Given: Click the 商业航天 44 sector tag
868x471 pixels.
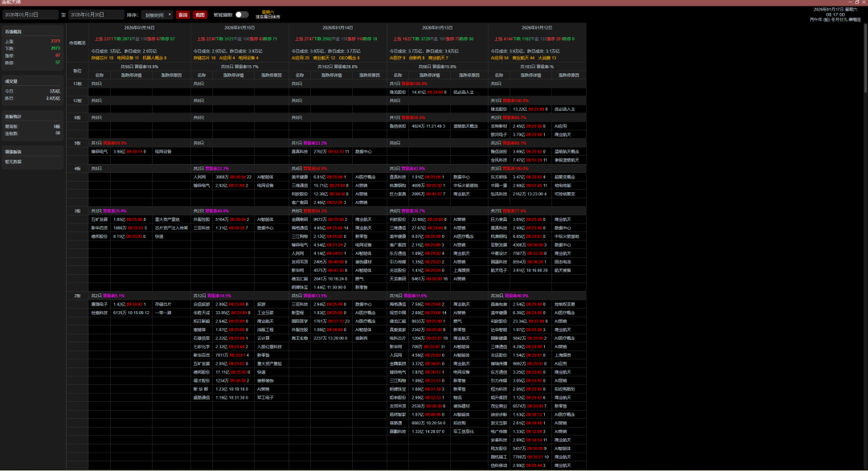Looking at the screenshot, I should [522, 58].
